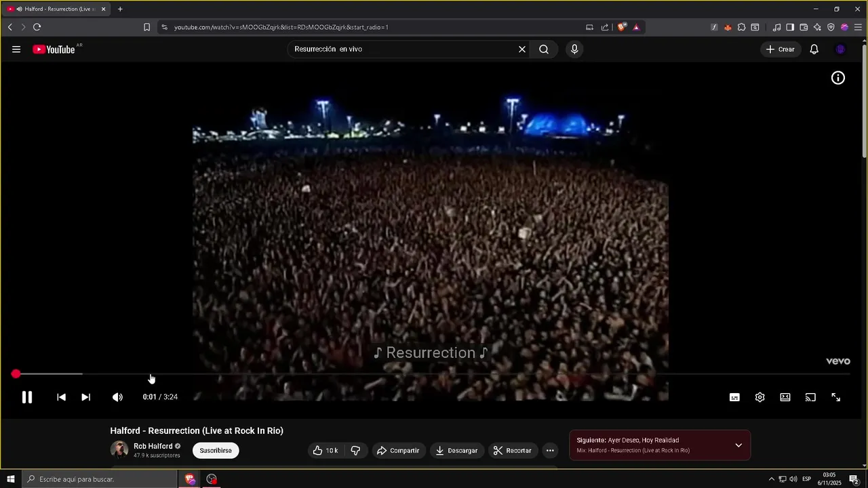Open the player settings gear
The image size is (868, 488).
click(x=760, y=397)
